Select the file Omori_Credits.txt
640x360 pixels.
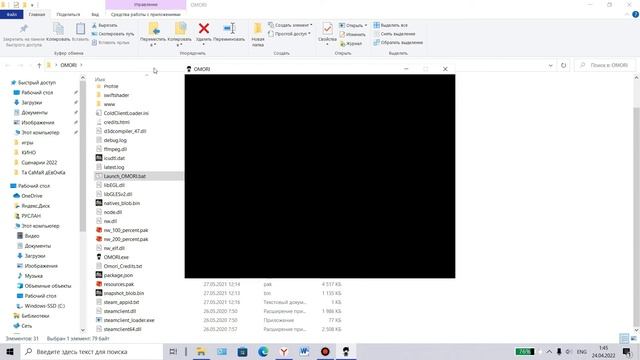tap(122, 266)
